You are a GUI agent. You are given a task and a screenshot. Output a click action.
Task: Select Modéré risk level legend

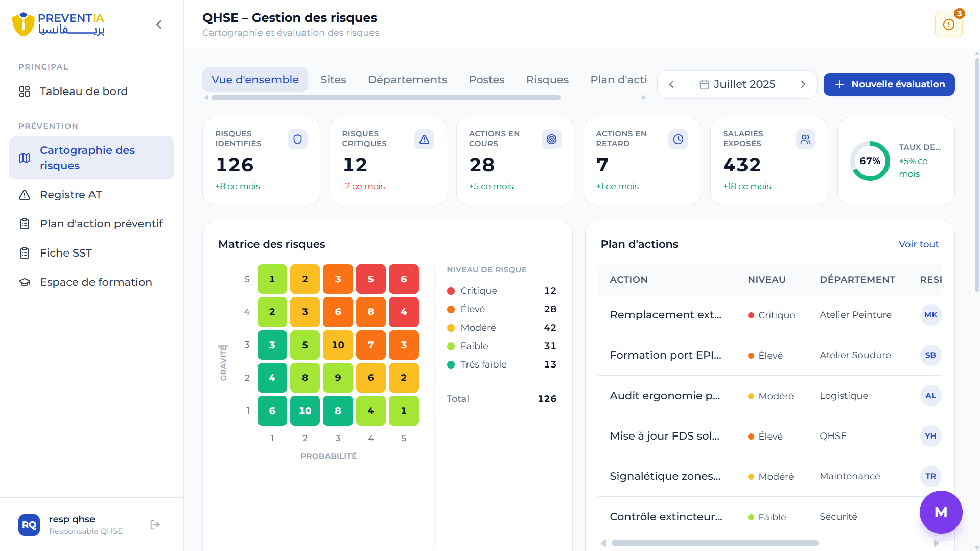pyautogui.click(x=502, y=328)
